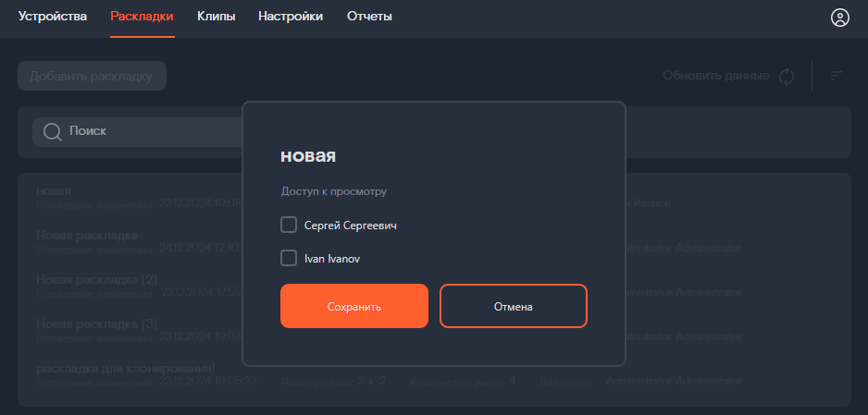The width and height of the screenshot is (868, 415).
Task: Select the Новая раскладка (2) entry
Action: point(97,279)
